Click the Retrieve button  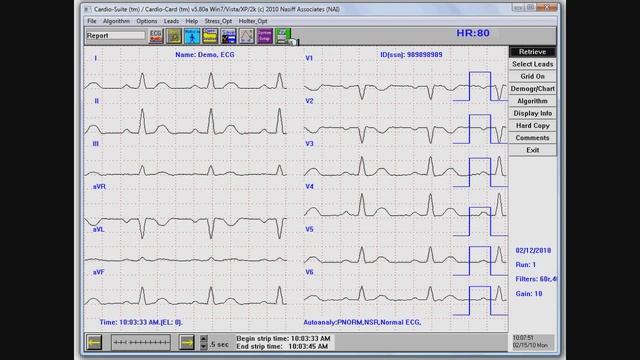[x=533, y=52]
